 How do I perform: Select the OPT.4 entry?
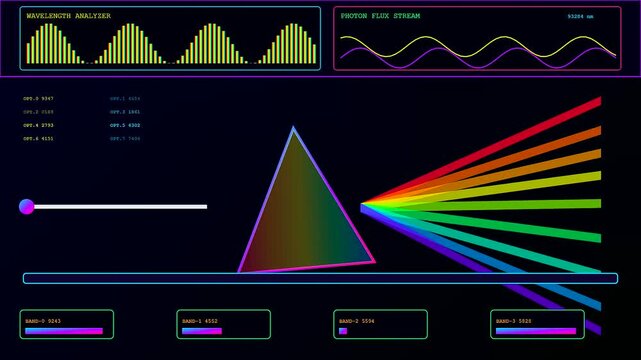tap(38, 125)
